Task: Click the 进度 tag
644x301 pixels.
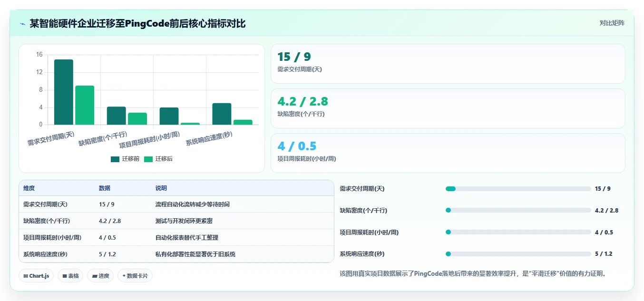Action: pos(100,276)
